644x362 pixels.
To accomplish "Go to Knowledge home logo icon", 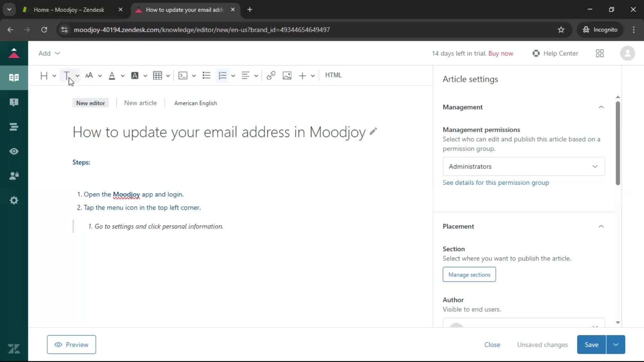I will pyautogui.click(x=14, y=53).
